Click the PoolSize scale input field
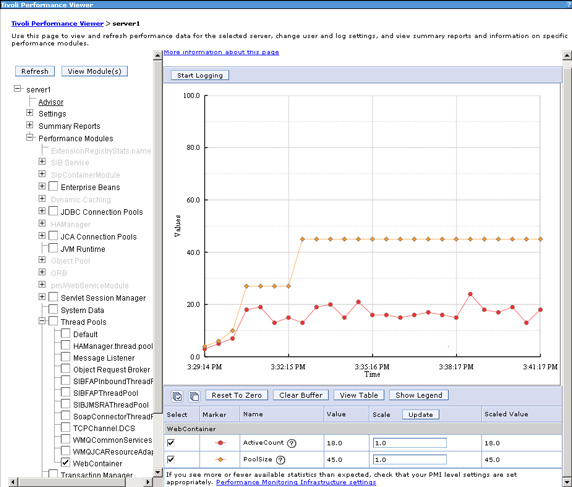 click(410, 460)
